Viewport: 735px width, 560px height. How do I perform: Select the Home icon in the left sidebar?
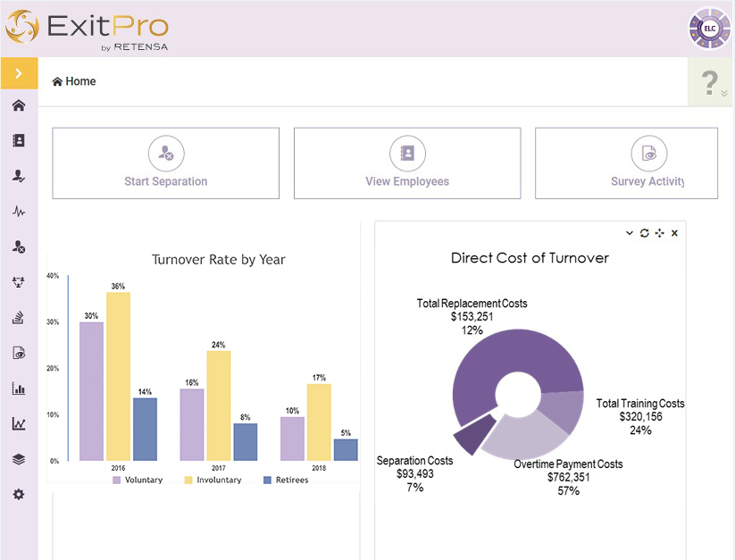coord(19,104)
